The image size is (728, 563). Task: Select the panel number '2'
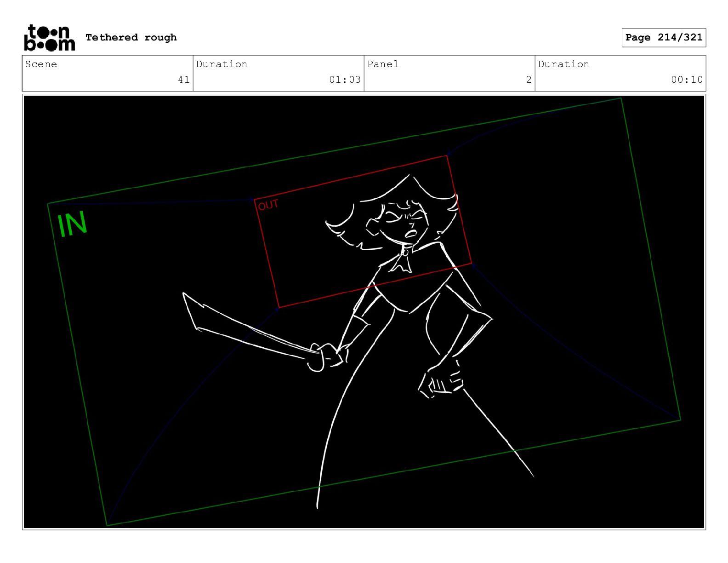pyautogui.click(x=529, y=80)
